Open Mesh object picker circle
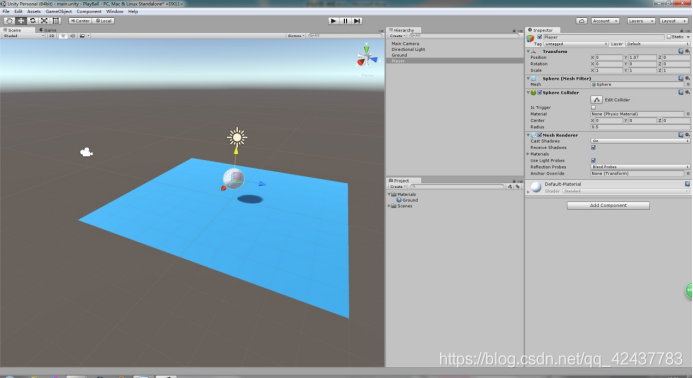 (688, 84)
